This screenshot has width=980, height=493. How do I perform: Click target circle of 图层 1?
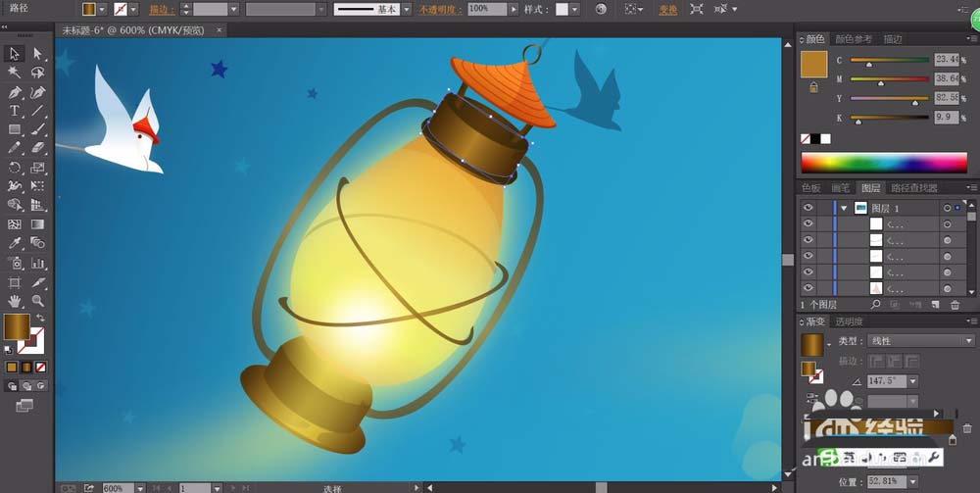pyautogui.click(x=948, y=208)
